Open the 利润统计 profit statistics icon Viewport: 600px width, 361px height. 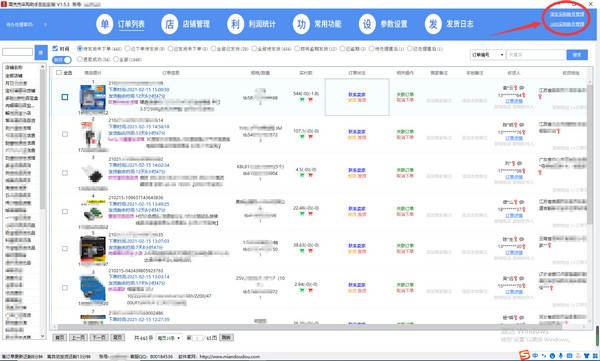tap(236, 24)
